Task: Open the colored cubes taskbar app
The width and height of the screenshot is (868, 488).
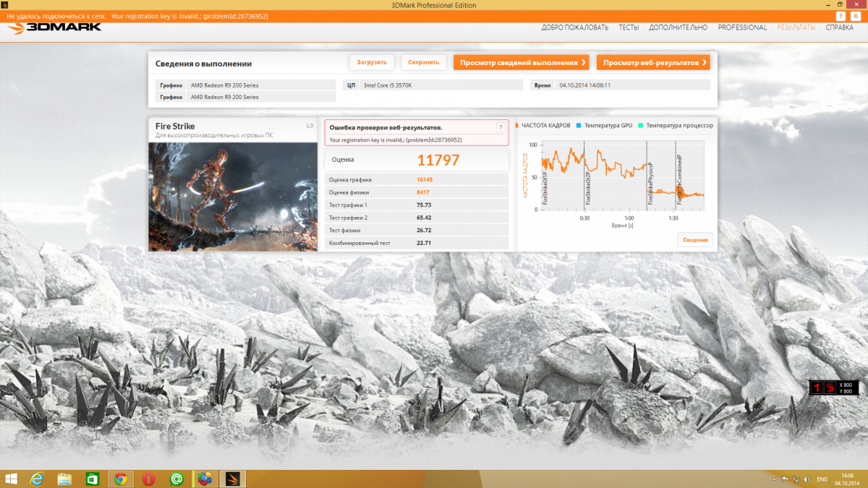Action: 205,479
